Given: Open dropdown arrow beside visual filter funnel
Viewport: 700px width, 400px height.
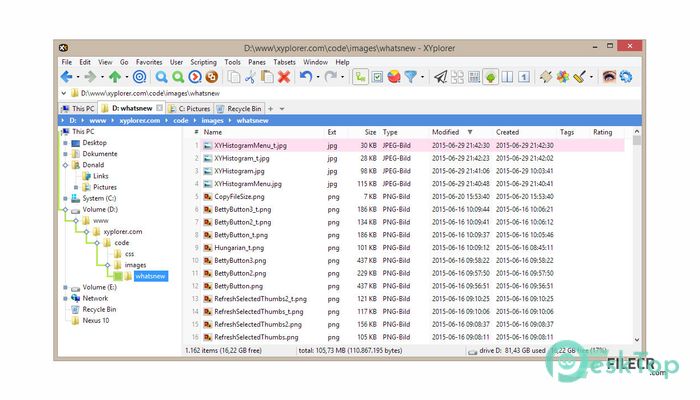Looking at the screenshot, I should tap(422, 77).
